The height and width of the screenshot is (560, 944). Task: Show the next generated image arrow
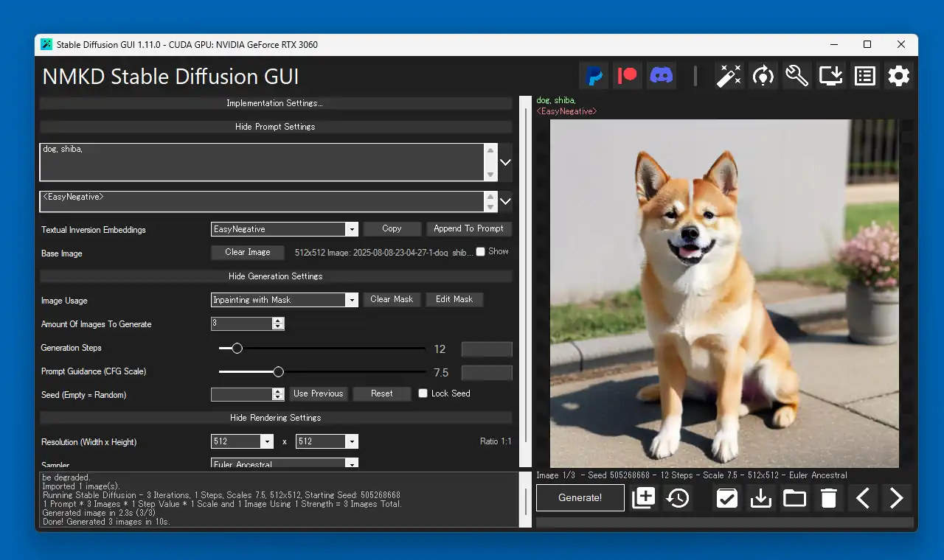[897, 498]
